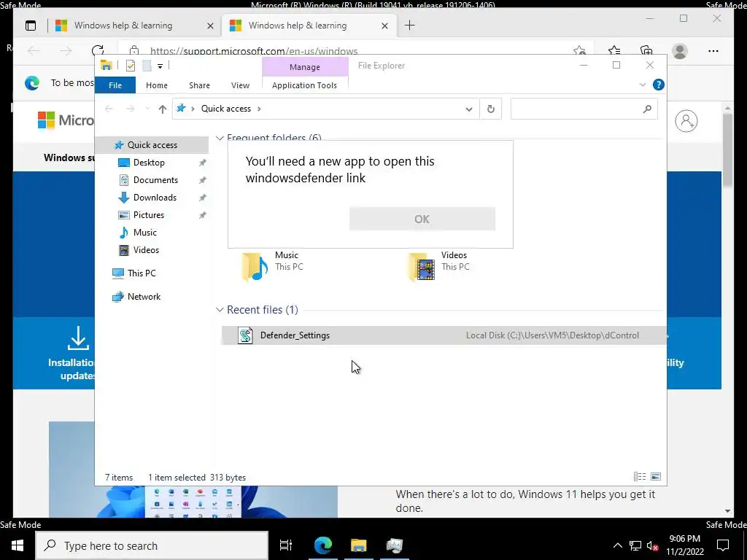Open Documents in the navigation pane
Screen dimensions: 747x560
(x=155, y=180)
